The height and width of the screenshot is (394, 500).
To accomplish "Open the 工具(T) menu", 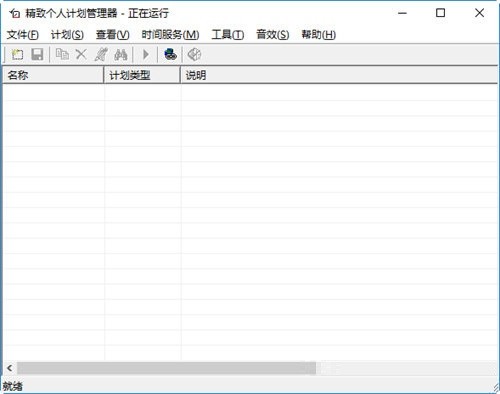I will (x=228, y=35).
